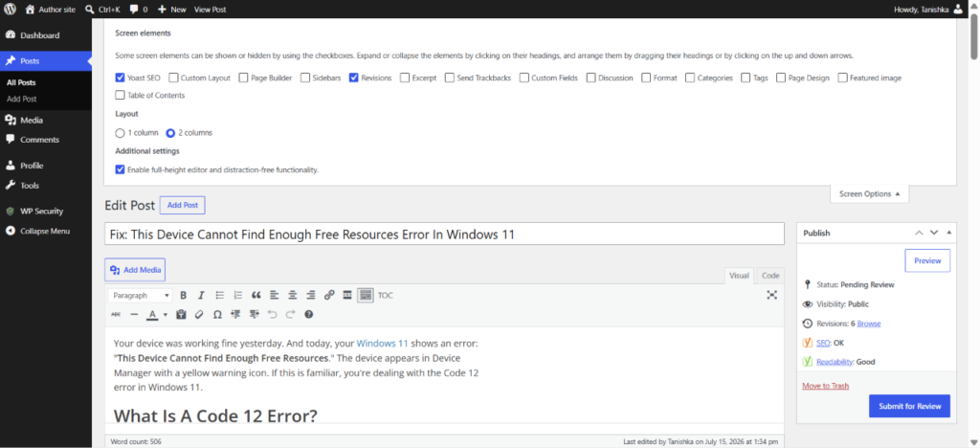Toggle bold formatting in editor toolbar
This screenshot has width=980, height=448.
(183, 296)
